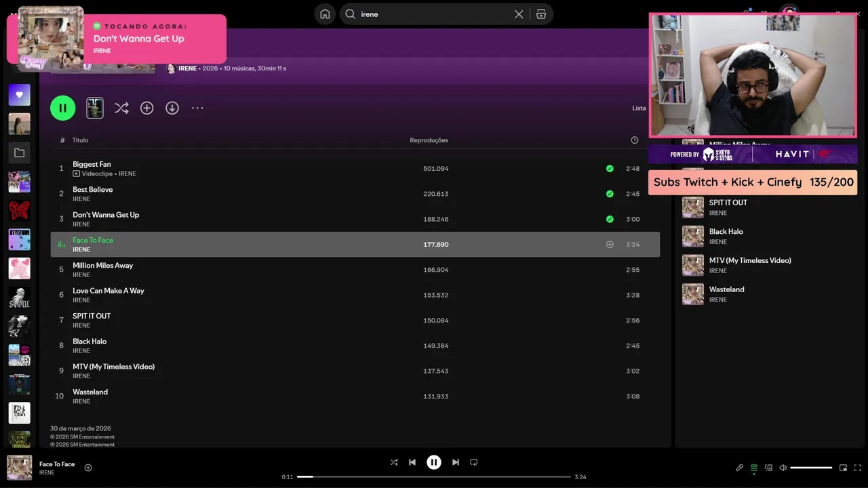The width and height of the screenshot is (868, 488).
Task: Open the Lista view dropdown
Action: [639, 108]
